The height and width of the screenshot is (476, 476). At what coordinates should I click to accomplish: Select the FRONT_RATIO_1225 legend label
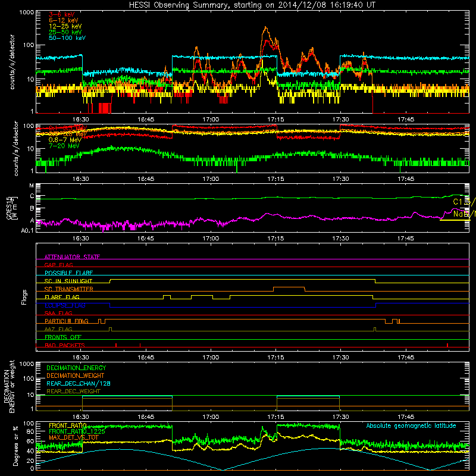77,431
